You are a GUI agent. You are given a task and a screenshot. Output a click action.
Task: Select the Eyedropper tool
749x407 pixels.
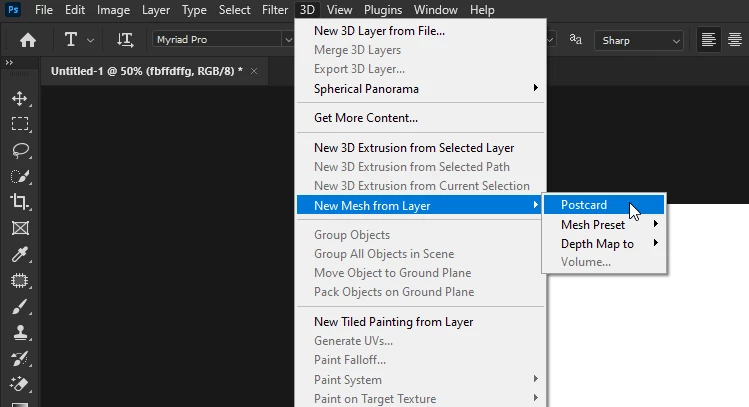pyautogui.click(x=20, y=255)
